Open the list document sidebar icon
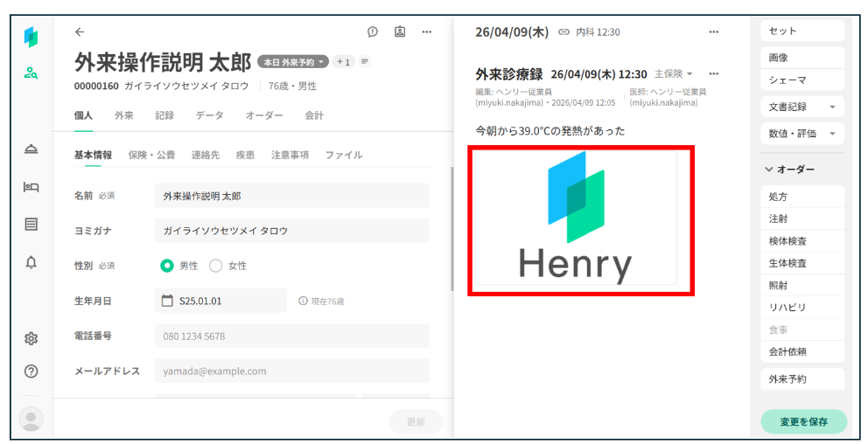Image resolution: width=868 pixels, height=444 pixels. click(31, 224)
